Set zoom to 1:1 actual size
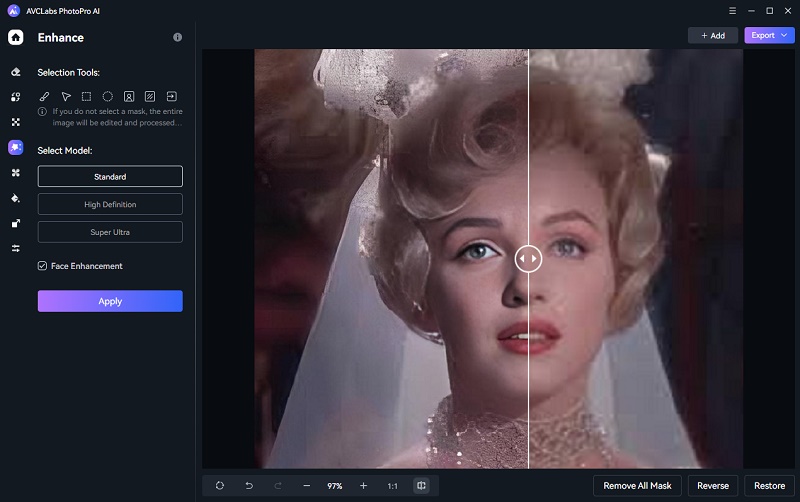The height and width of the screenshot is (502, 800). (392, 486)
